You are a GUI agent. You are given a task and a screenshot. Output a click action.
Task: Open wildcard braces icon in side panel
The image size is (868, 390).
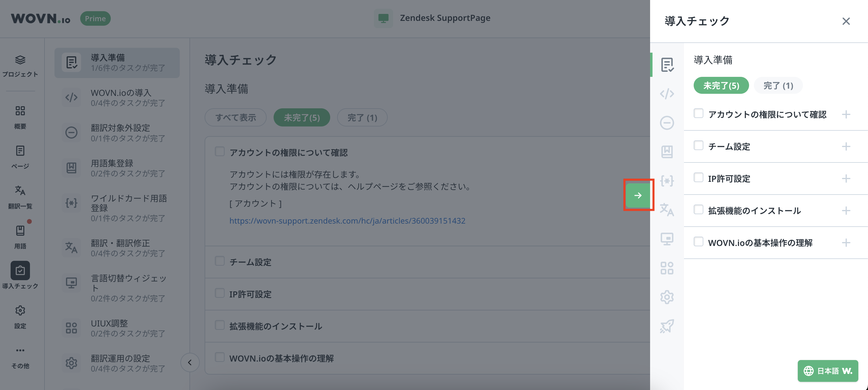[x=667, y=181]
